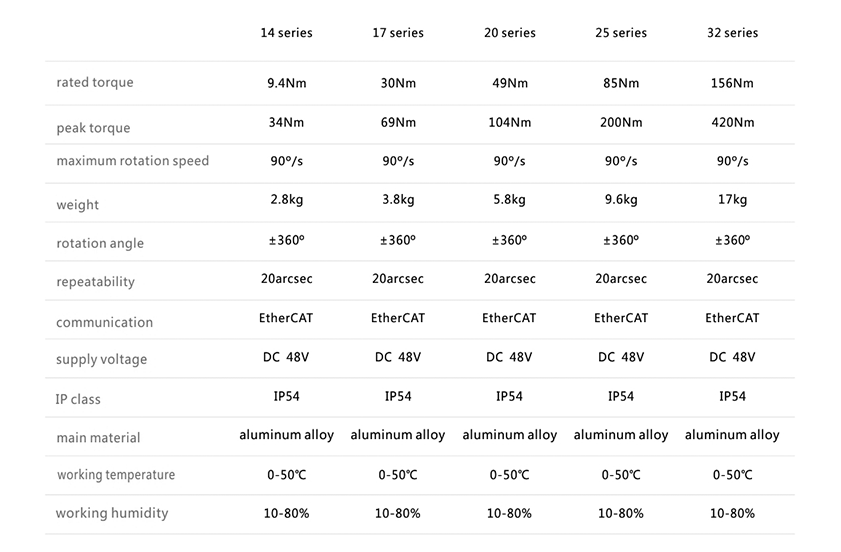Click the 25 series column header
Image resolution: width=841 pixels, height=552 pixels.
click(621, 33)
